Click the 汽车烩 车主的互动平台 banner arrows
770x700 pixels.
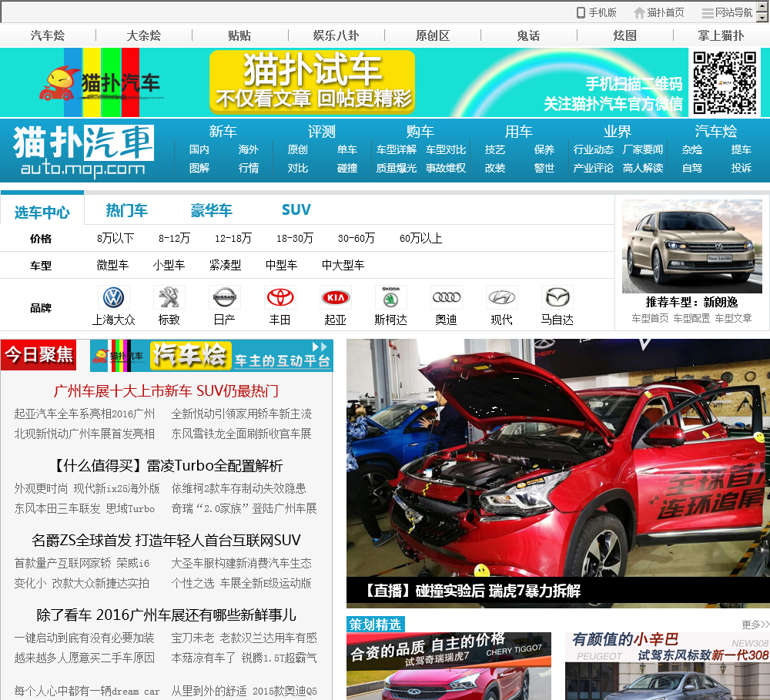pyautogui.click(x=320, y=347)
